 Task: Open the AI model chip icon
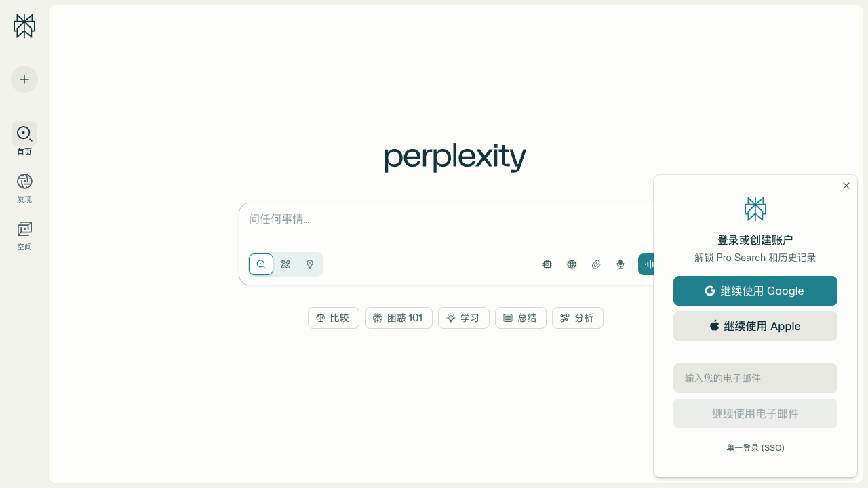[x=547, y=264]
